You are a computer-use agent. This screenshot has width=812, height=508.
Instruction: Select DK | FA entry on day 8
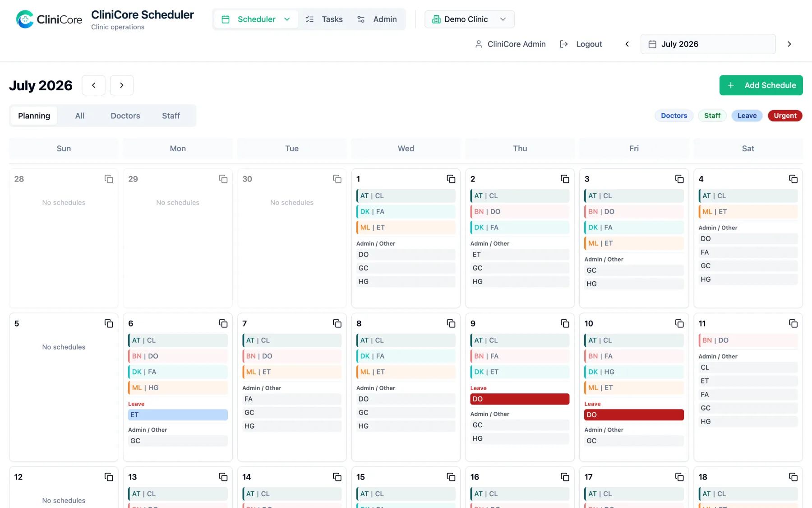[x=406, y=356]
